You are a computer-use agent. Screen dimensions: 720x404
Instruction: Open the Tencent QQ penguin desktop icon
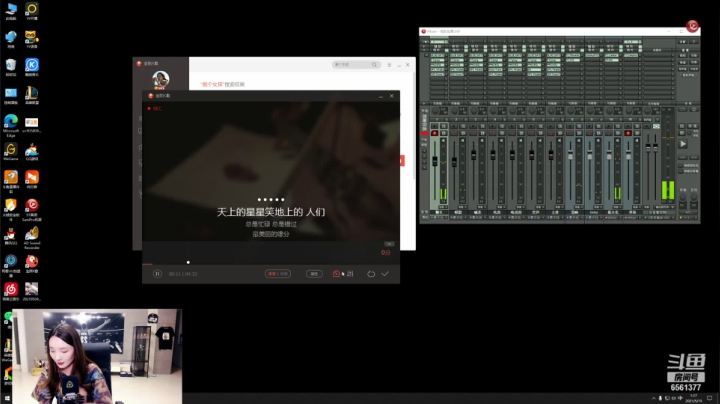11,238
